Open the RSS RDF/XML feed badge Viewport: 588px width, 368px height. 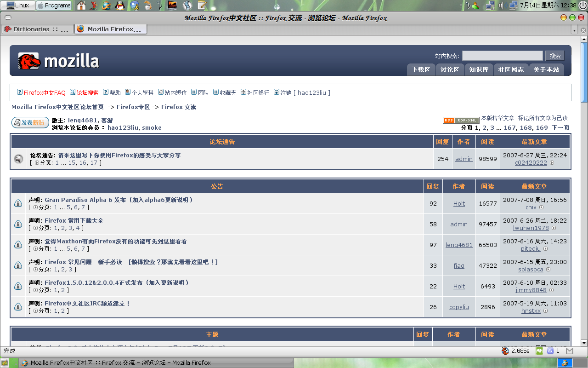[x=461, y=120]
